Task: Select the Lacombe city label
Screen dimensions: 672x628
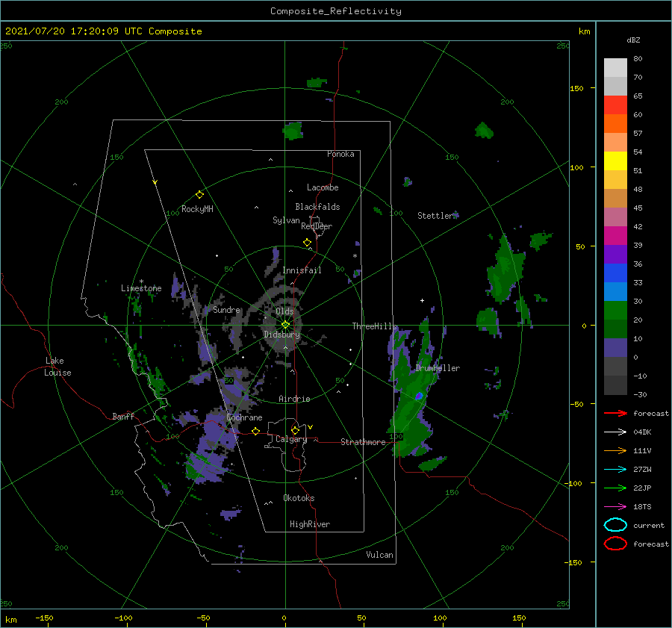Action: [323, 187]
